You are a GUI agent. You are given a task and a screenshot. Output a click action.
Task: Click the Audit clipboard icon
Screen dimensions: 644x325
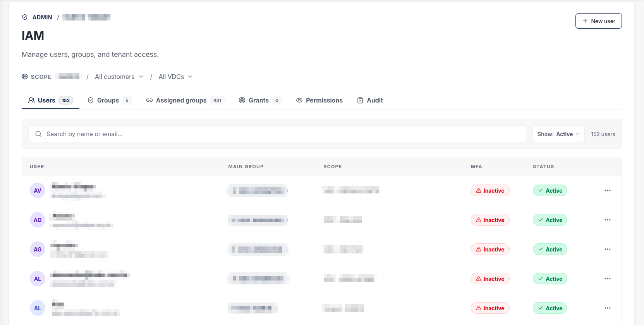pos(360,100)
